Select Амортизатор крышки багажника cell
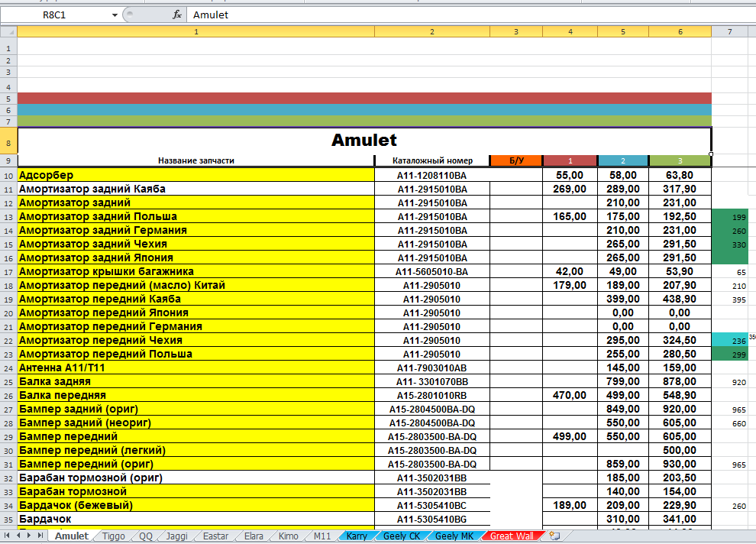This screenshot has height=544, width=756. 195,271
